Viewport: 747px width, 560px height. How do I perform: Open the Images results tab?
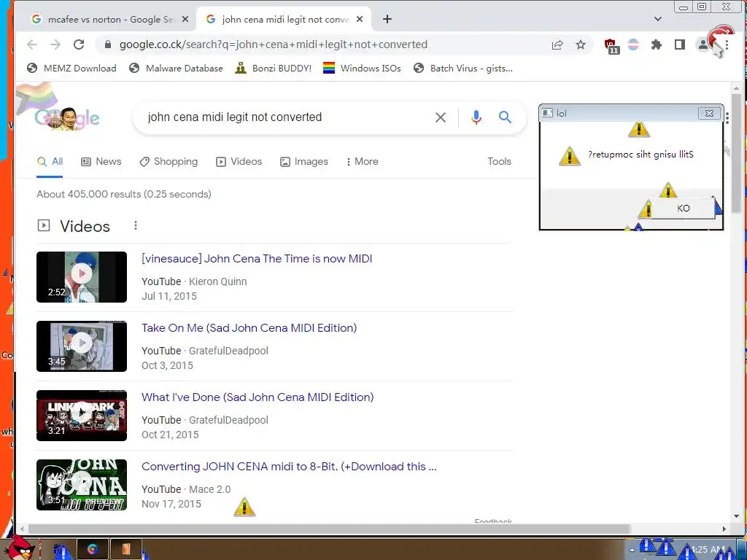(x=304, y=161)
